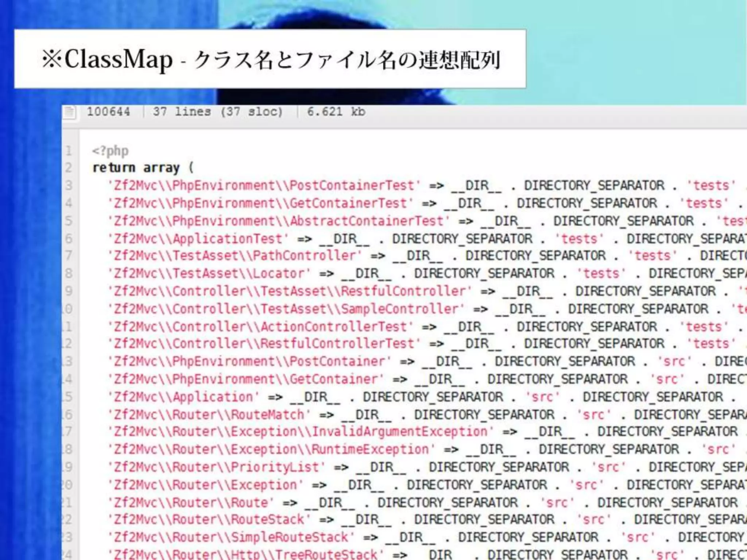The image size is (747, 560).
Task: Click __DIR__ on the ApplicationTest line
Action: tap(344, 240)
